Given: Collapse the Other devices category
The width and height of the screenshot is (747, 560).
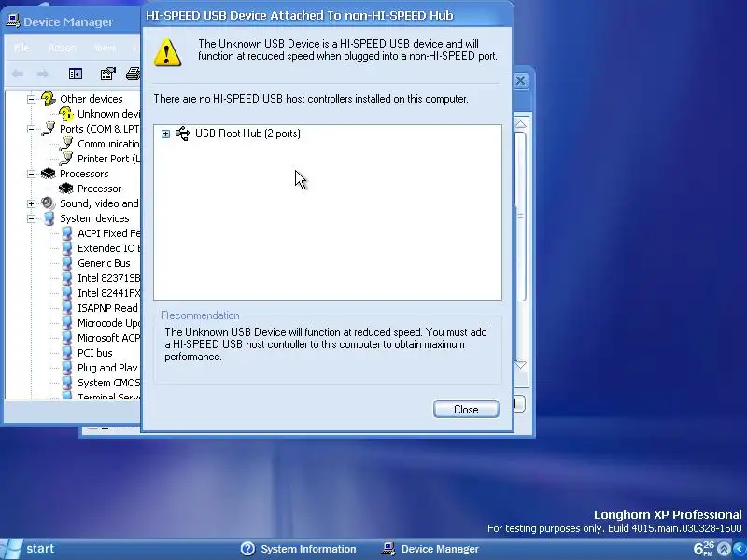Looking at the screenshot, I should click(31, 99).
